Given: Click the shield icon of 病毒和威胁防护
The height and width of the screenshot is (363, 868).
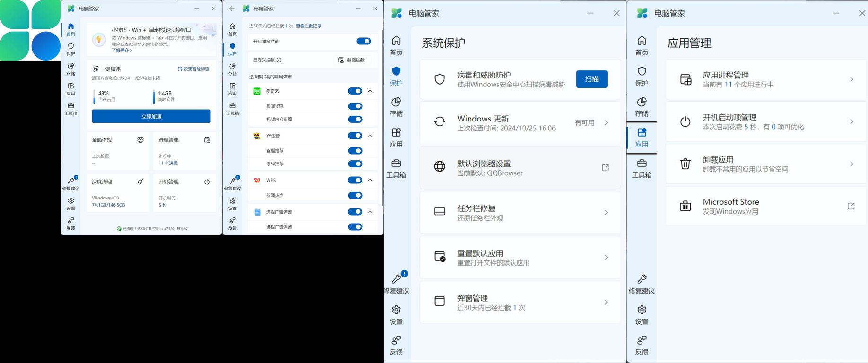Looking at the screenshot, I should click(x=440, y=79).
